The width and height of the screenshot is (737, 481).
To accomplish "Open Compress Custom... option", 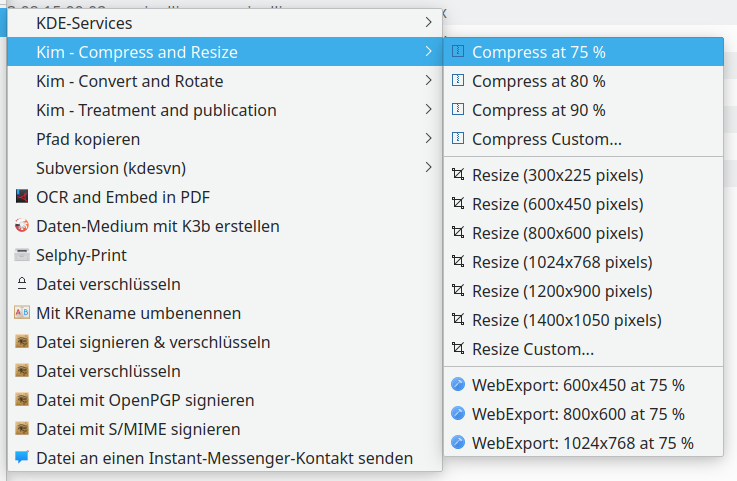I will pyautogui.click(x=583, y=139).
